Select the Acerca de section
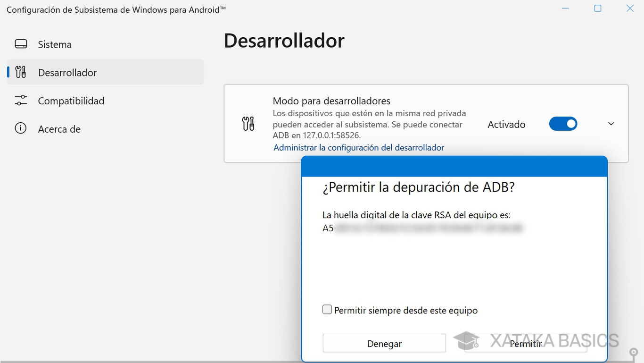 point(59,128)
